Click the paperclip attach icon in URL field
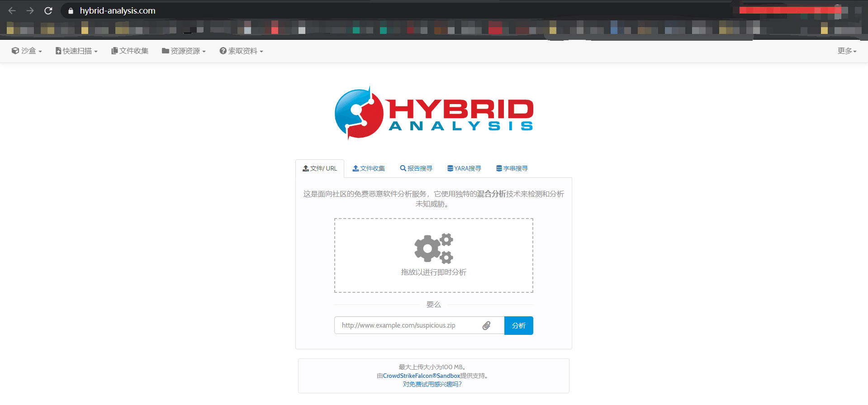Viewport: 868px width, 405px height. (x=486, y=325)
